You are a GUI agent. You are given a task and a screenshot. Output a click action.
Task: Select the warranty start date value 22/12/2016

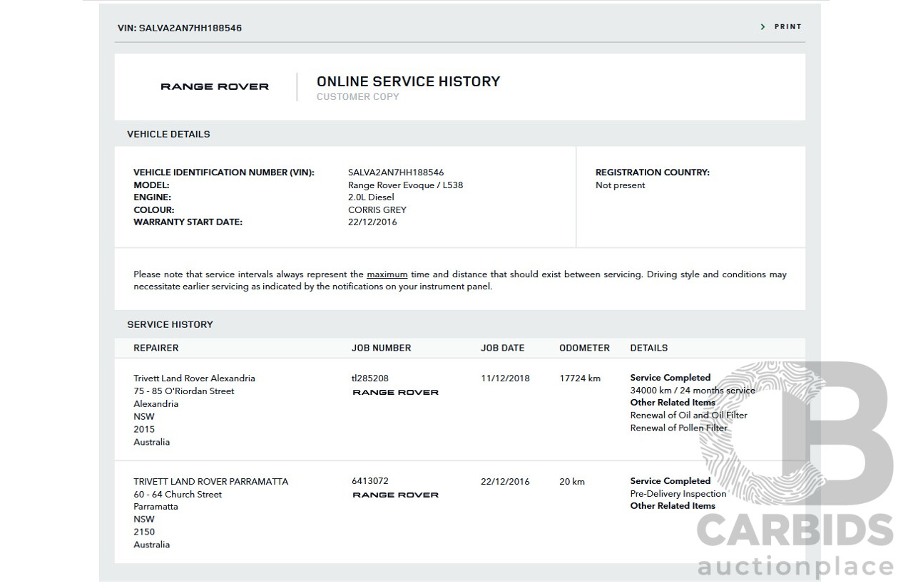tap(372, 222)
